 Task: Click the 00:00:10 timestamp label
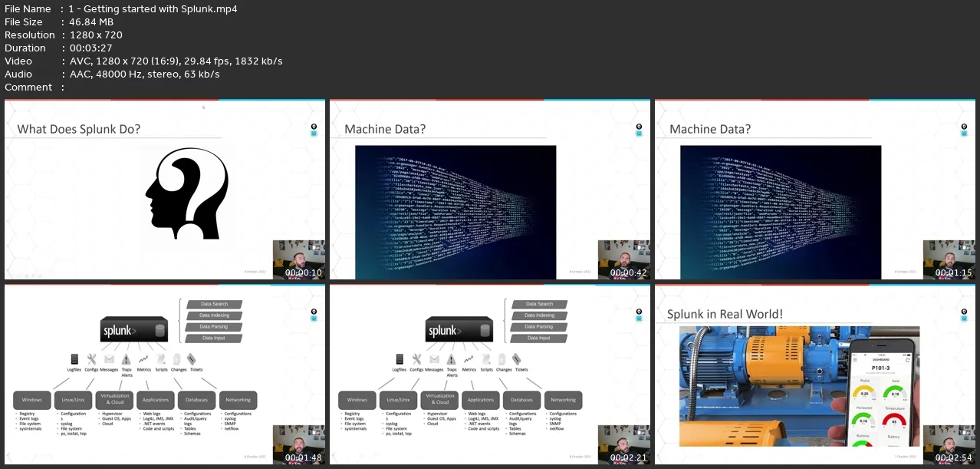(303, 272)
